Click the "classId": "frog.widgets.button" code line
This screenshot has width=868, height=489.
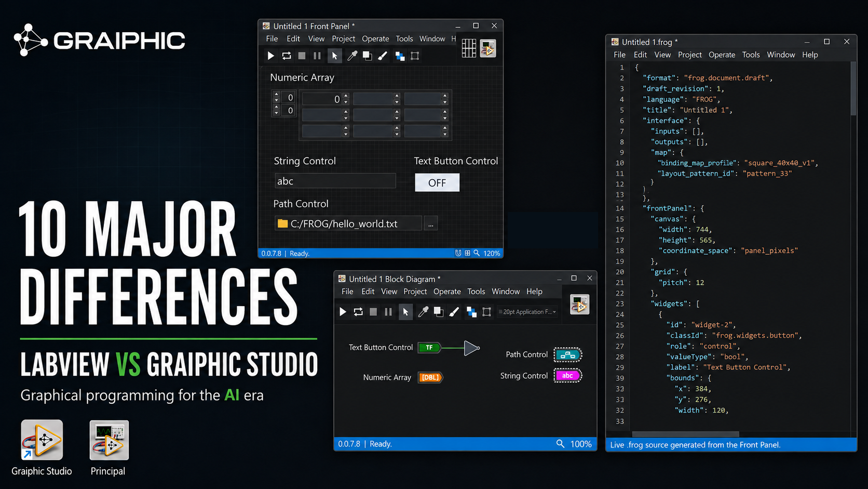[734, 336]
